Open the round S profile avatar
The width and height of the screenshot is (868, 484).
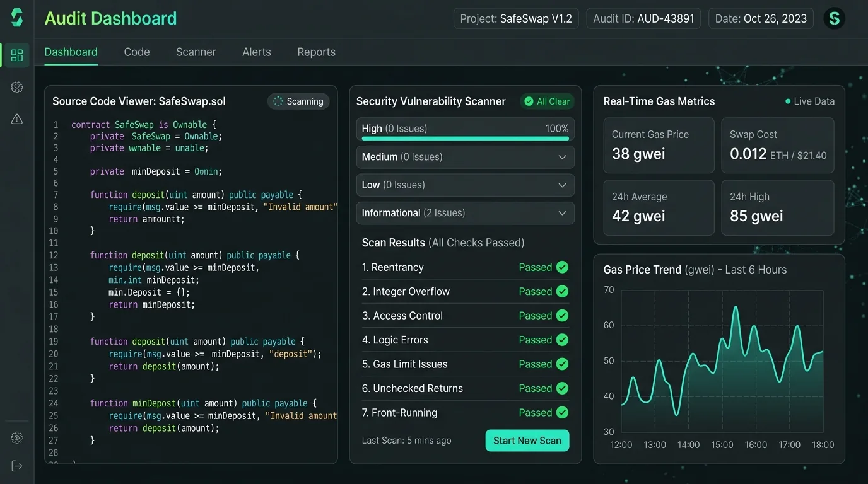tap(835, 18)
